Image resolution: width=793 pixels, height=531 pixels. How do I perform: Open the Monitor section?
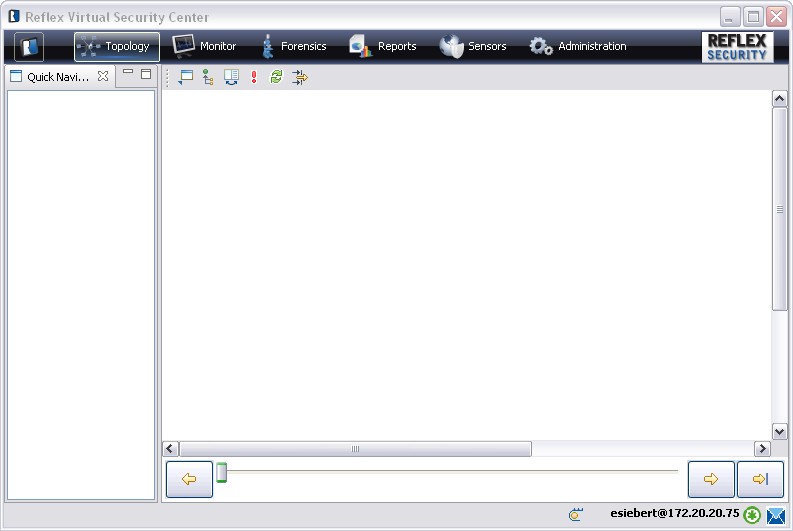point(204,47)
